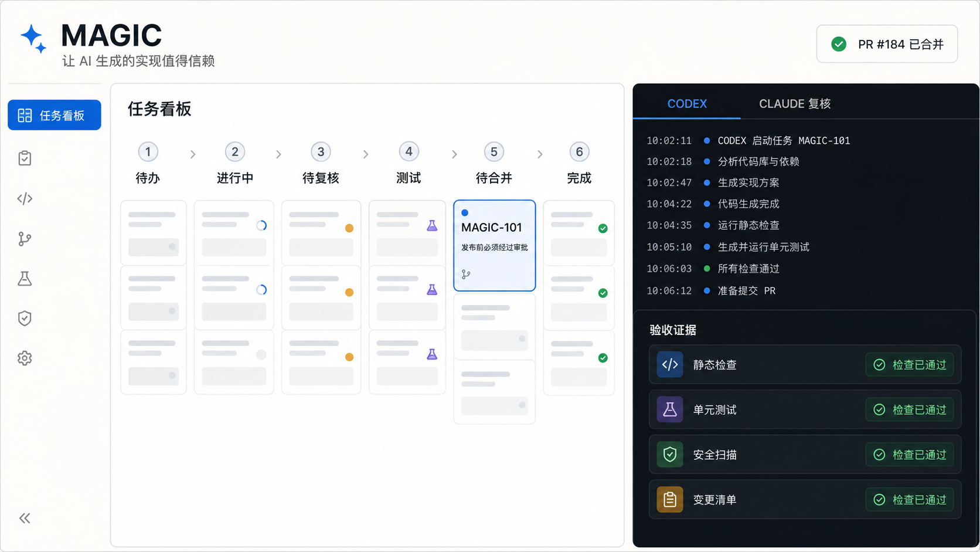Screen dimensions: 980x552
Task: Click the branch icon on MAGIC-101 card
Action: 466,274
